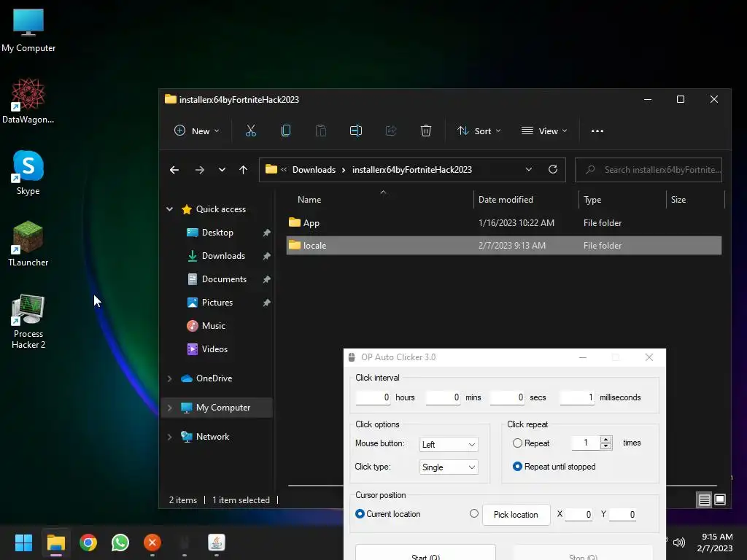
Task: Sort by the Type column header
Action: tap(592, 200)
